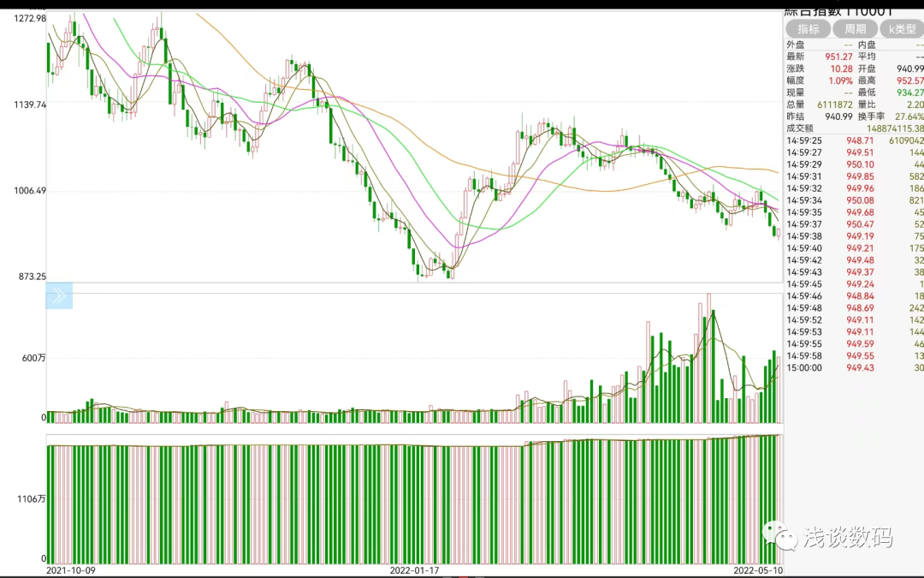Click the 外盘 label
This screenshot has width=924, height=578.
796,45
